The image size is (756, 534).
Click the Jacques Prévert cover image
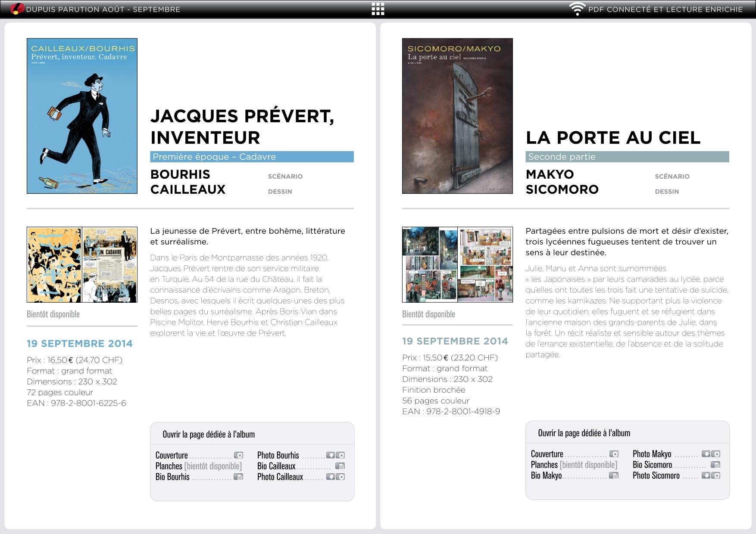(82, 116)
